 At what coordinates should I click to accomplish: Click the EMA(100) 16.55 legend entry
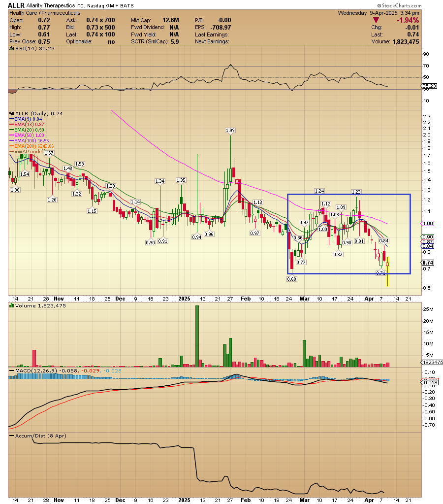tap(29, 141)
